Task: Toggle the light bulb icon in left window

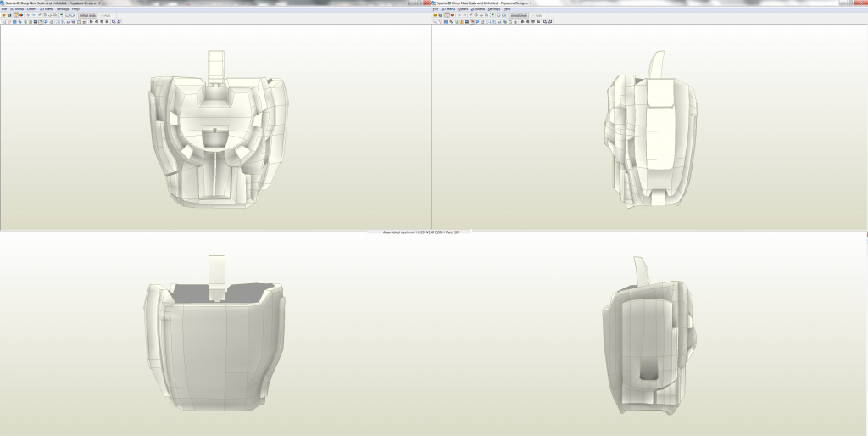Action: [16, 15]
